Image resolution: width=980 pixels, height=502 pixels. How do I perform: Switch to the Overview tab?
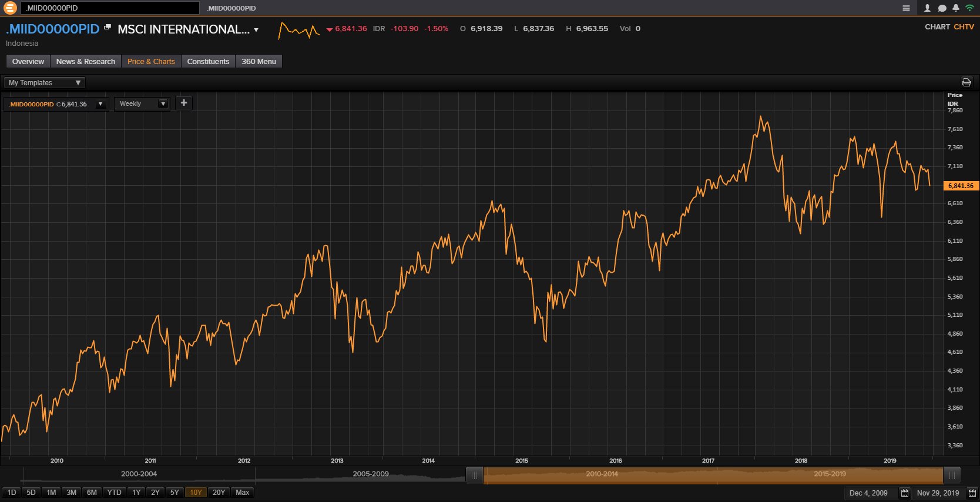[x=28, y=61]
